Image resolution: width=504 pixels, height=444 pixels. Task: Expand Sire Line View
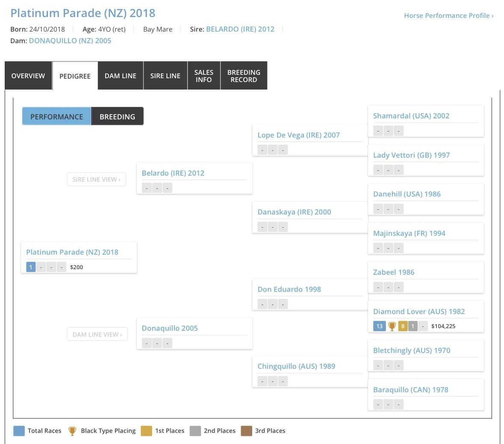click(x=97, y=179)
